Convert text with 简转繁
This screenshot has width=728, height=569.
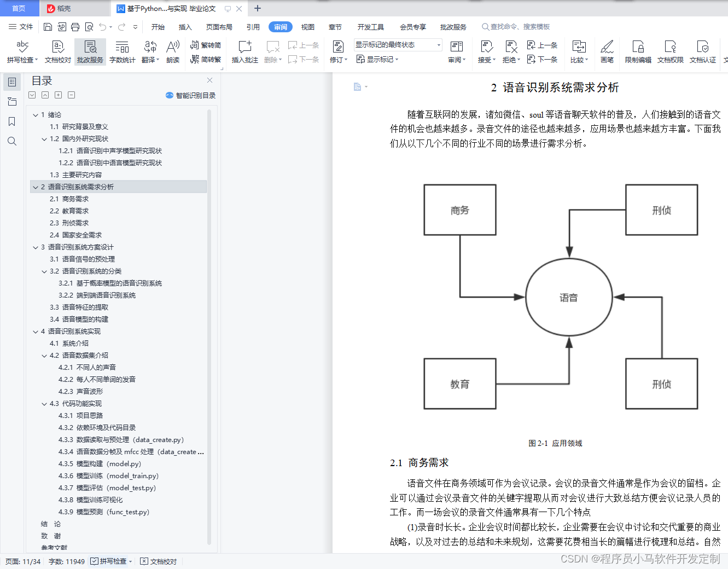point(206,59)
